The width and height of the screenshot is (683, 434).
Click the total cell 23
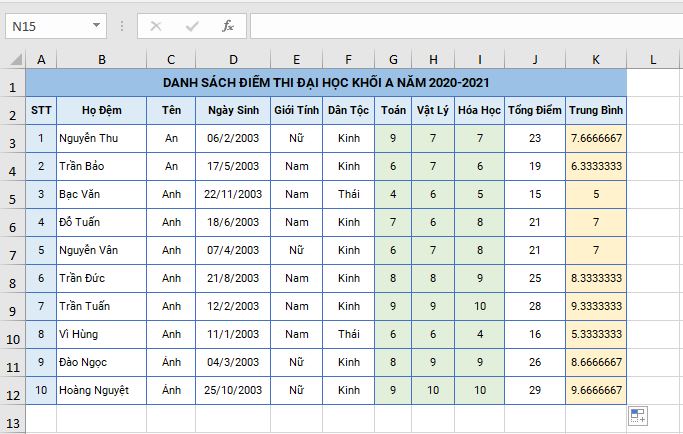click(x=535, y=139)
